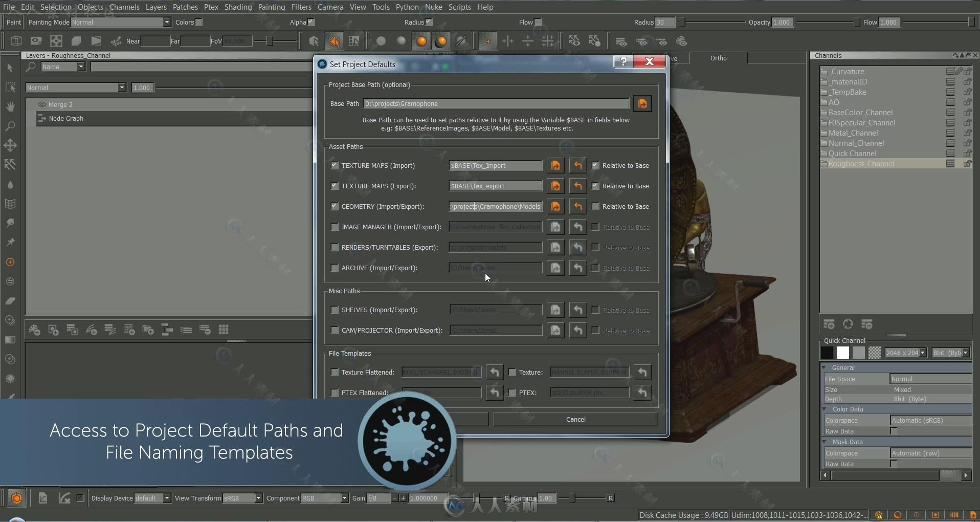980x522 pixels.
Task: Open the Filters menu
Action: 301,7
